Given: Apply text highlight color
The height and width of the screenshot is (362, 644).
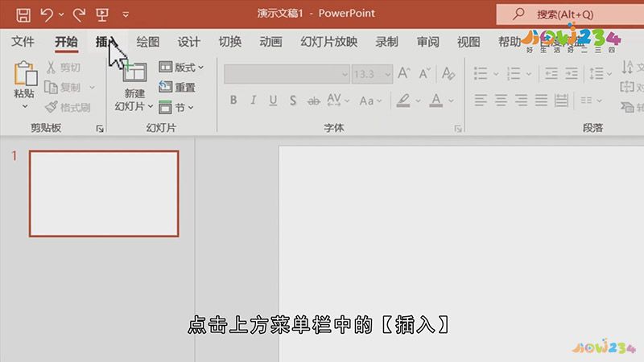Looking at the screenshot, I should coord(403,100).
